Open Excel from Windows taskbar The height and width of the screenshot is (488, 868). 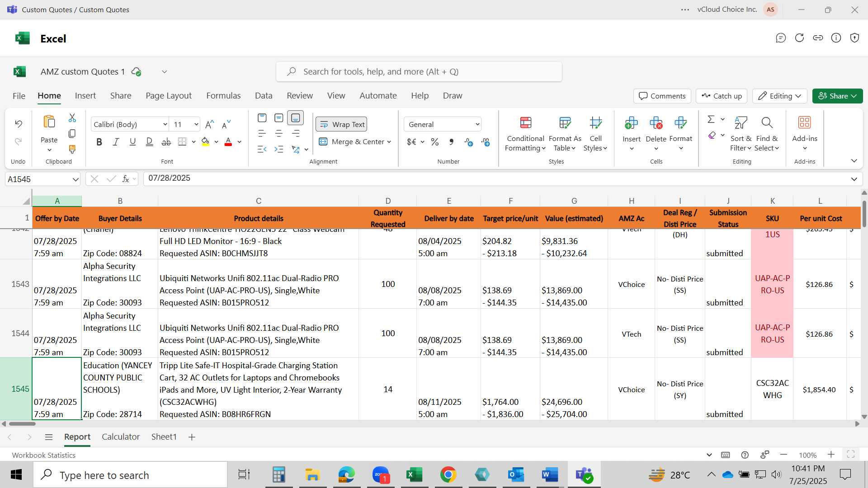[414, 475]
